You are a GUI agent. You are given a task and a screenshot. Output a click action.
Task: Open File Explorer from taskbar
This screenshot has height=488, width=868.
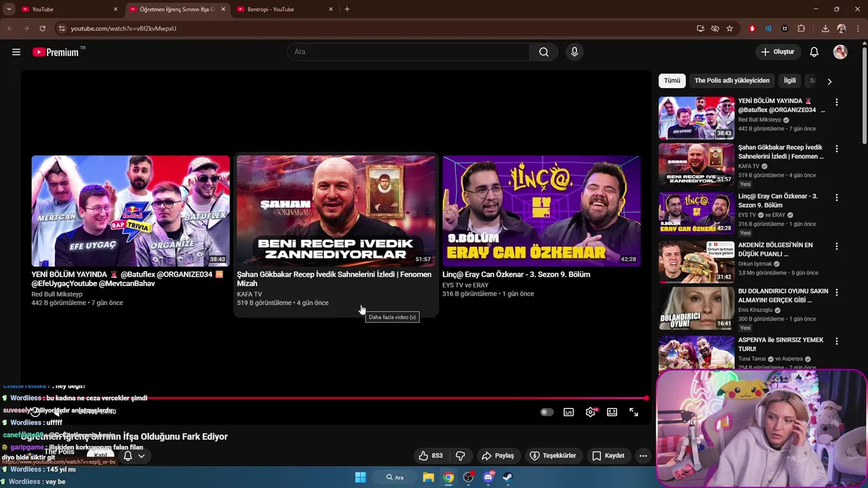coord(429,477)
